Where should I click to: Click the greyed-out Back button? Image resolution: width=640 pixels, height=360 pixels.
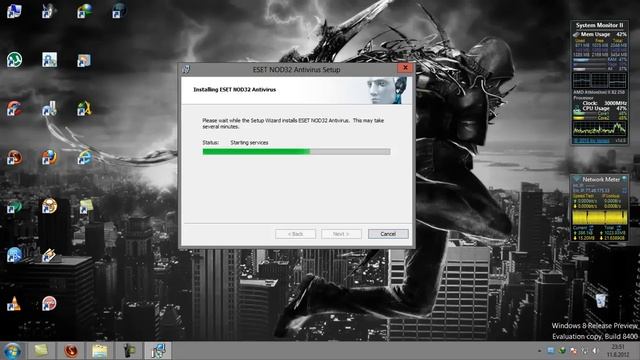[296, 234]
